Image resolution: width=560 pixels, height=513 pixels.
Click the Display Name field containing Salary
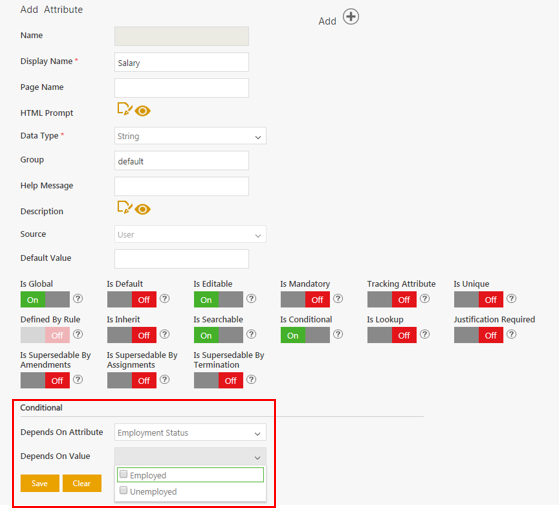tap(181, 62)
